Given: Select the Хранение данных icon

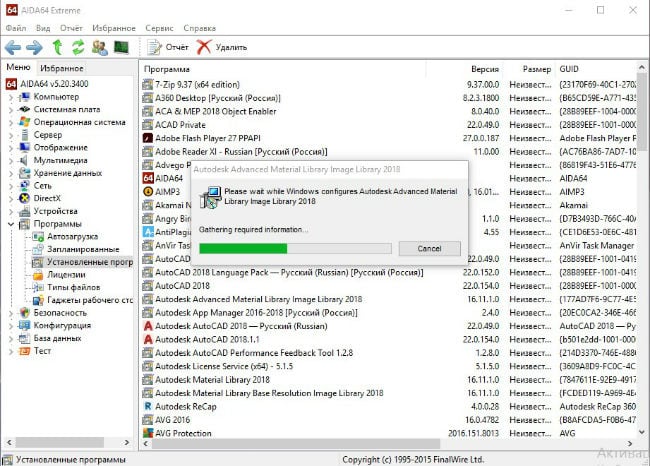Looking at the screenshot, I should point(25,173).
